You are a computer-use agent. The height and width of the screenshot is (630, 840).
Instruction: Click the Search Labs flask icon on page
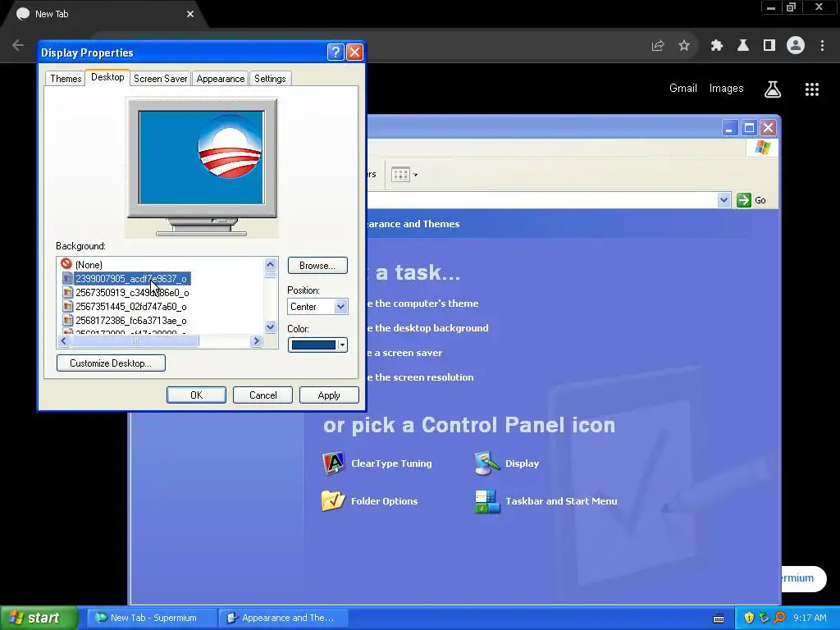pos(773,89)
